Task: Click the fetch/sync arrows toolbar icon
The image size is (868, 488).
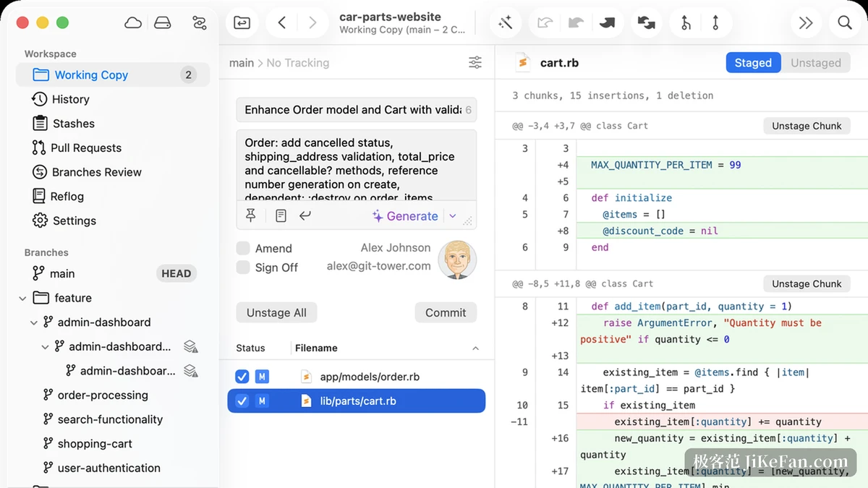Action: [x=646, y=23]
